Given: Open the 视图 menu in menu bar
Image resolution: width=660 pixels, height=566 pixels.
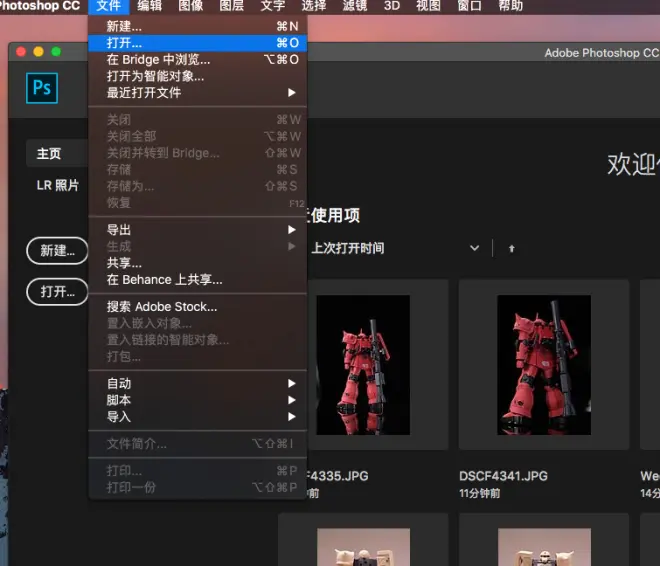Looking at the screenshot, I should tap(428, 6).
